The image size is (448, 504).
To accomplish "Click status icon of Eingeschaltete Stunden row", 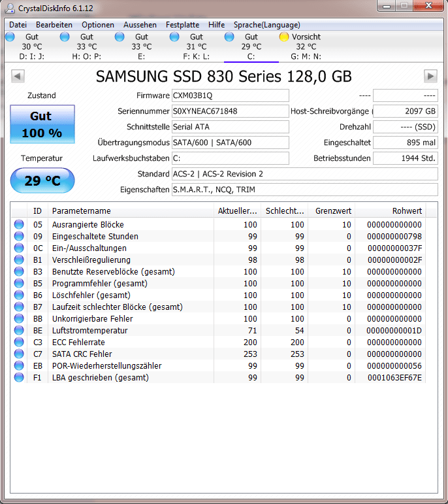I will pos(19,236).
